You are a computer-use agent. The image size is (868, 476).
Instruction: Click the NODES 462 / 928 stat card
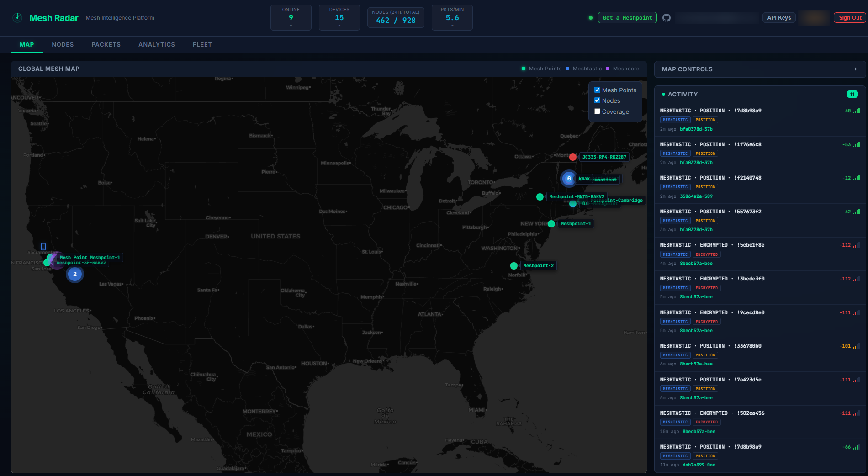click(396, 17)
